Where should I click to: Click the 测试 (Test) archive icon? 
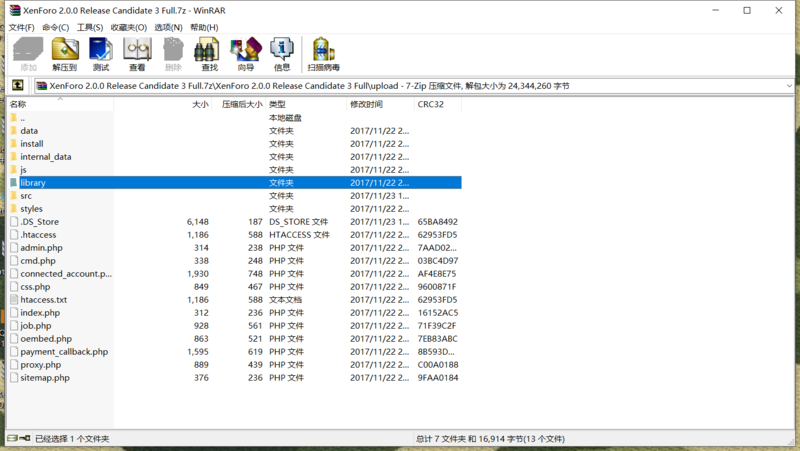click(101, 54)
